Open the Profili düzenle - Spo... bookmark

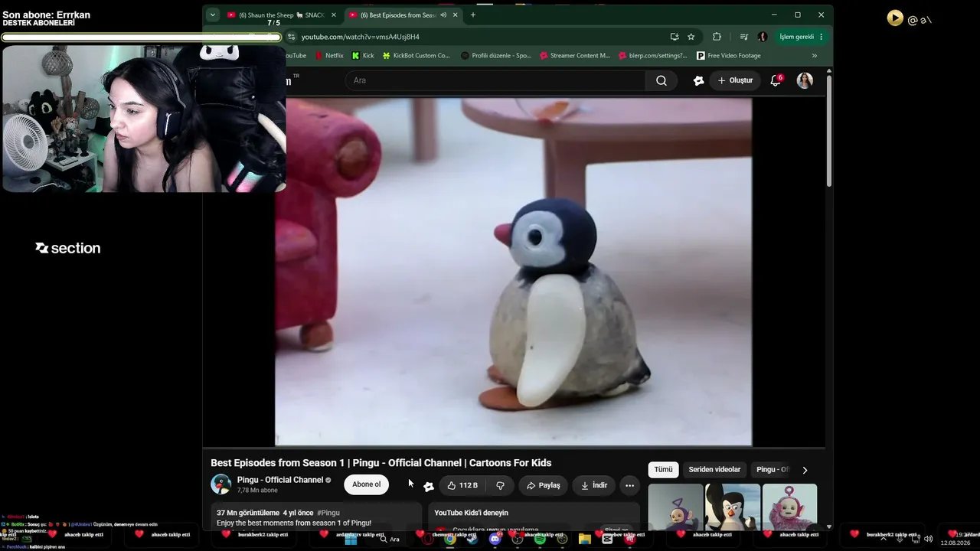[495, 55]
